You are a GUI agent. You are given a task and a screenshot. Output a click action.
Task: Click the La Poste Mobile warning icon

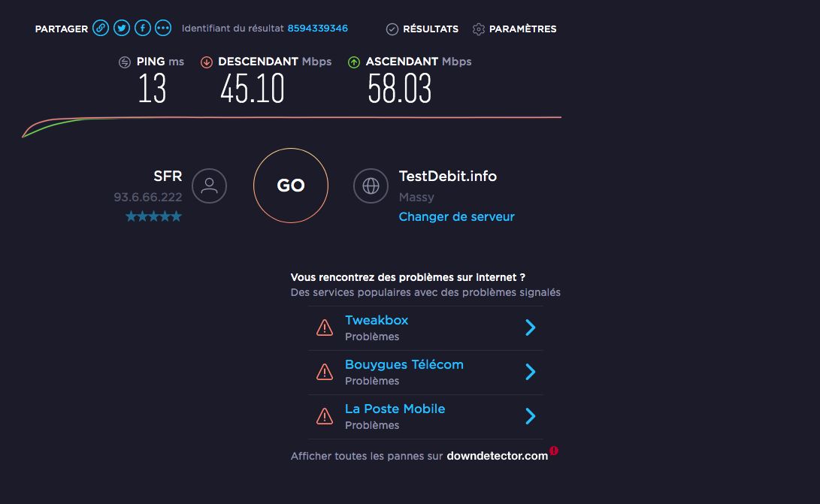pos(325,416)
